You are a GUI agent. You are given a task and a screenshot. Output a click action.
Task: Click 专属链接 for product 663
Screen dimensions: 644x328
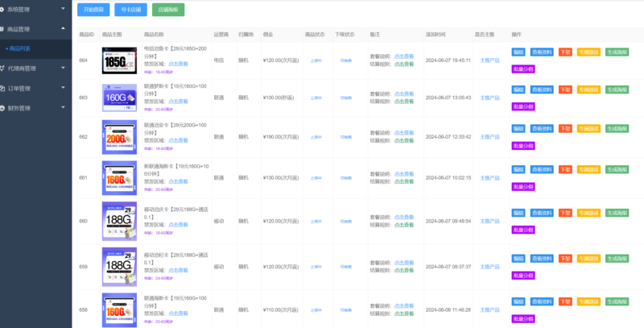[588, 89]
